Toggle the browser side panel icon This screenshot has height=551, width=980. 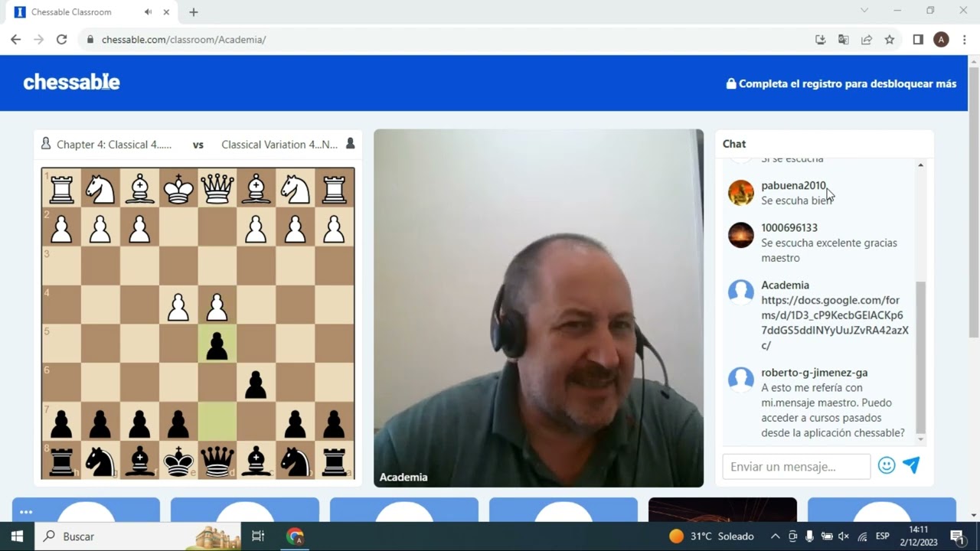[918, 40]
